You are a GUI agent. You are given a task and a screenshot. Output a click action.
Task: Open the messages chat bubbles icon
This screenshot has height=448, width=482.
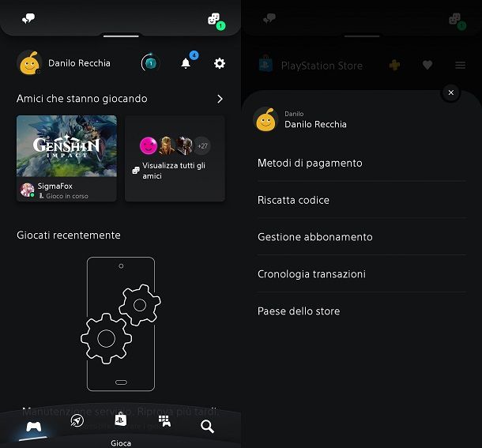[28, 19]
